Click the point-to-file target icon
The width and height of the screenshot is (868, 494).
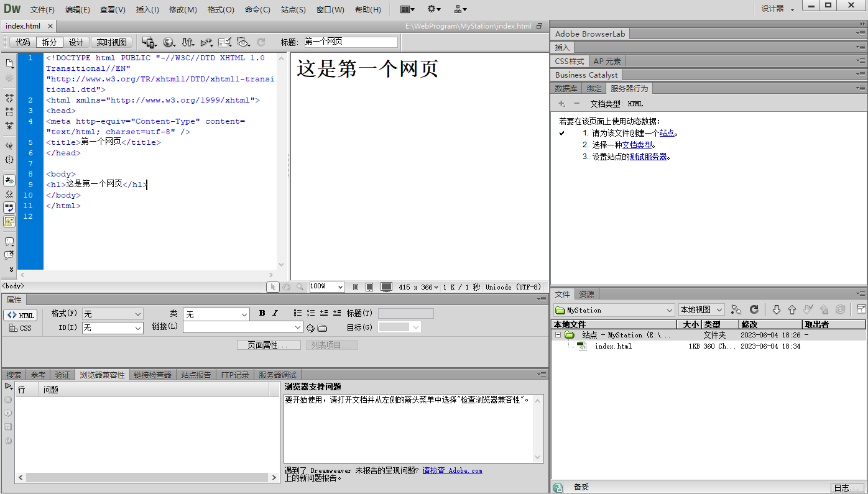[310, 328]
